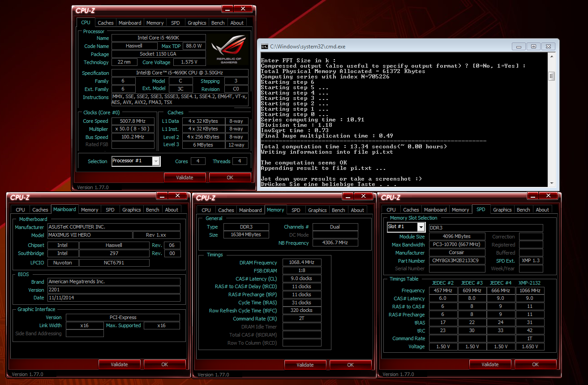The height and width of the screenshot is (385, 588).
Task: Click the LPCIO value NCT6791
Action: click(x=114, y=263)
